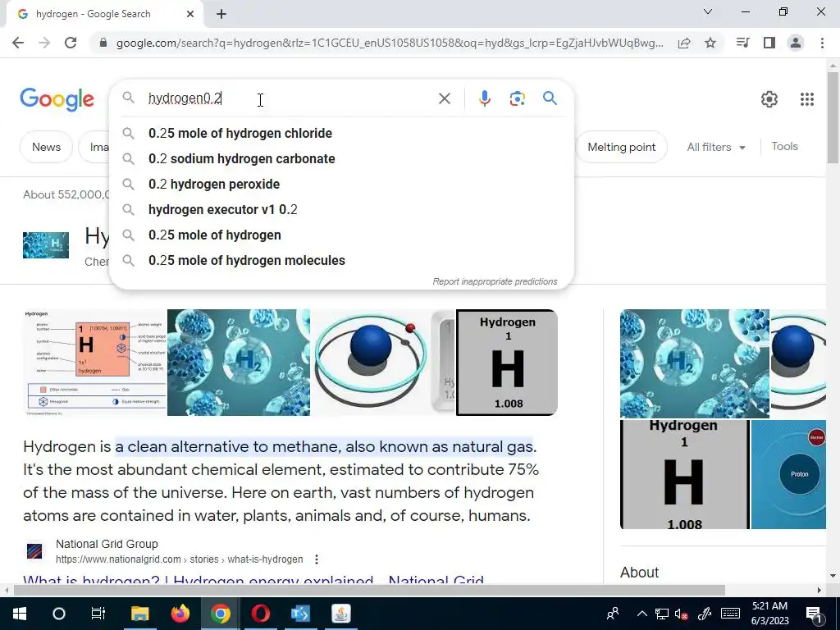Clear the search box with the X icon
Image resolution: width=840 pixels, height=630 pixels.
(x=444, y=98)
